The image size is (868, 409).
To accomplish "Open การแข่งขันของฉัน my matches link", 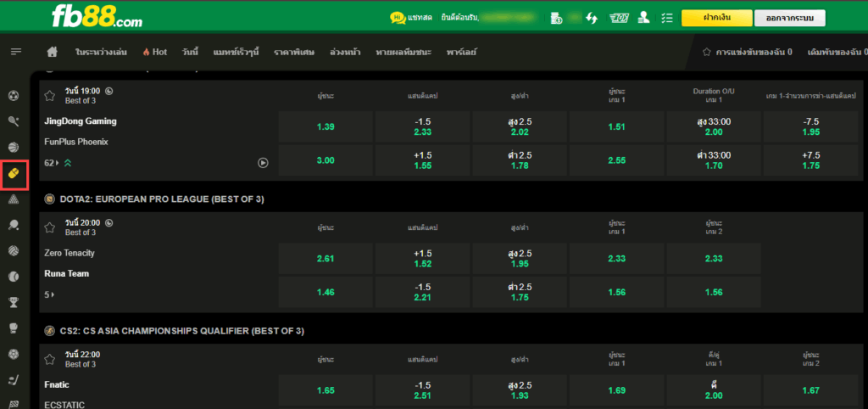I will [748, 52].
